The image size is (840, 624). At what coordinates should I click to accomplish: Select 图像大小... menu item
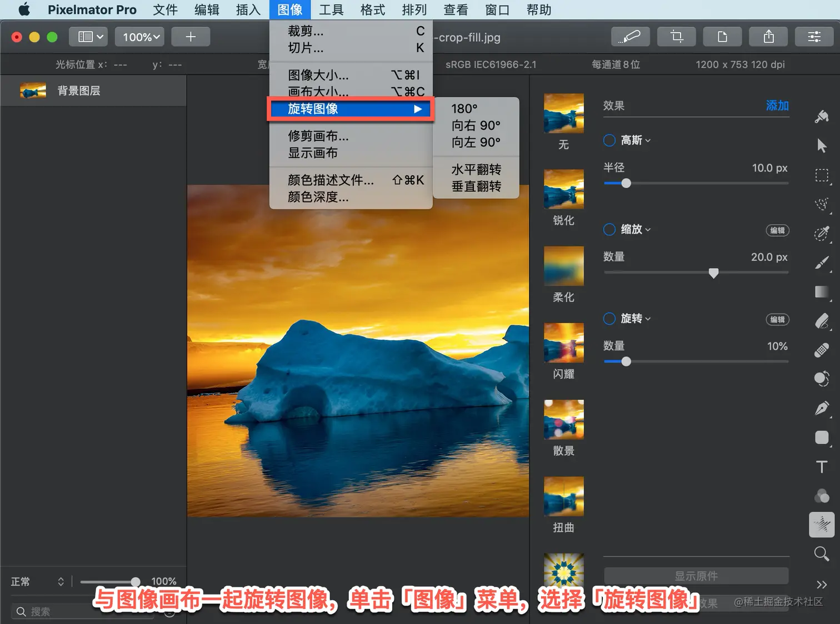point(351,75)
